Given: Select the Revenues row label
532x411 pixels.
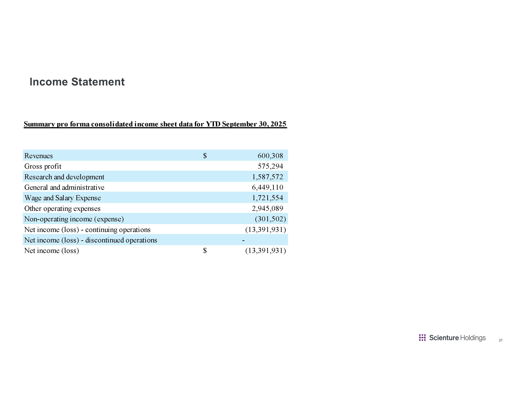Looking at the screenshot, I should coord(39,156).
